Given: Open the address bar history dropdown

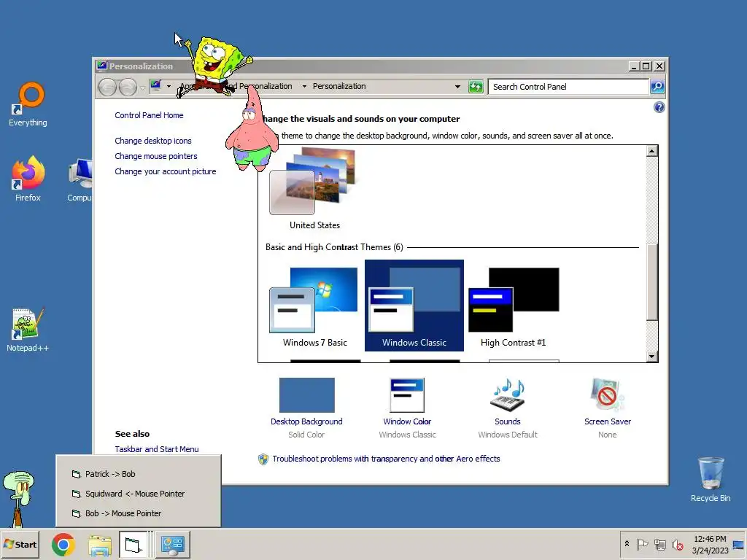Looking at the screenshot, I should (457, 87).
